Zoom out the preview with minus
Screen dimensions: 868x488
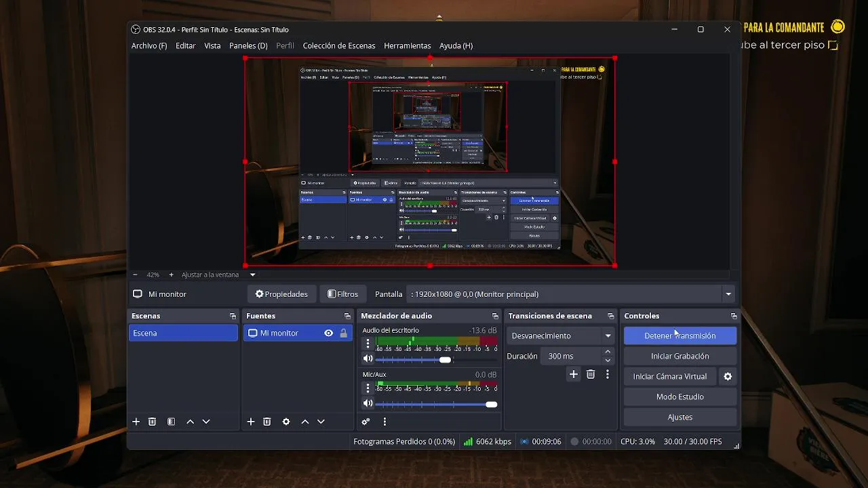135,274
